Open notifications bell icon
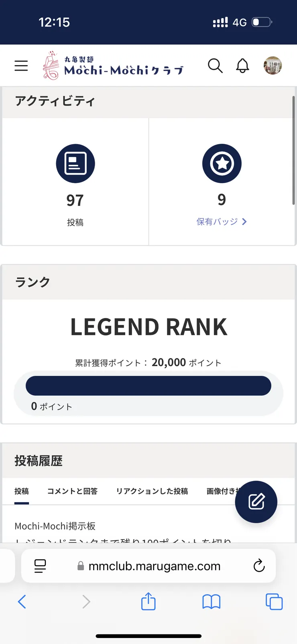297x644 pixels. tap(242, 65)
